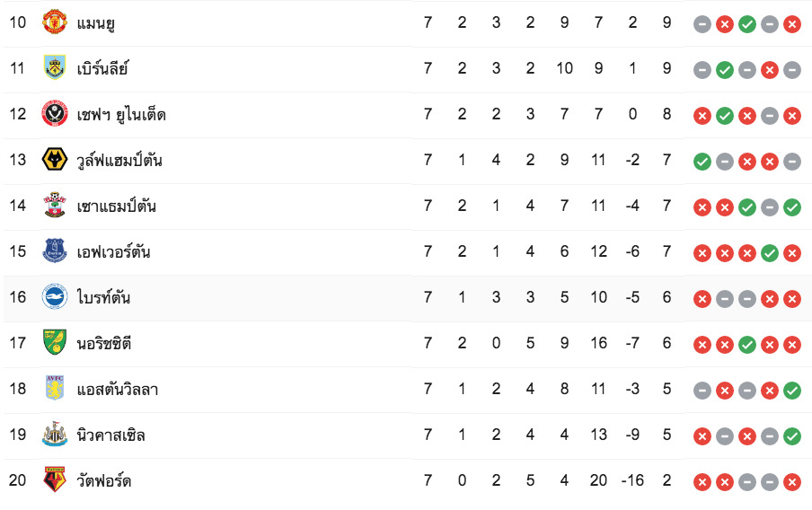Click the Brighton club crest
Screen dimensions: 812x510
click(x=55, y=297)
